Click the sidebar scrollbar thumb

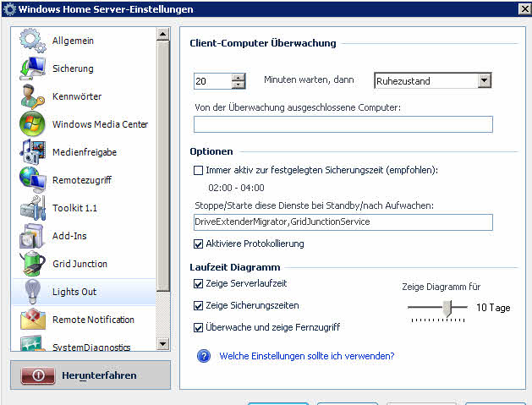click(163, 166)
